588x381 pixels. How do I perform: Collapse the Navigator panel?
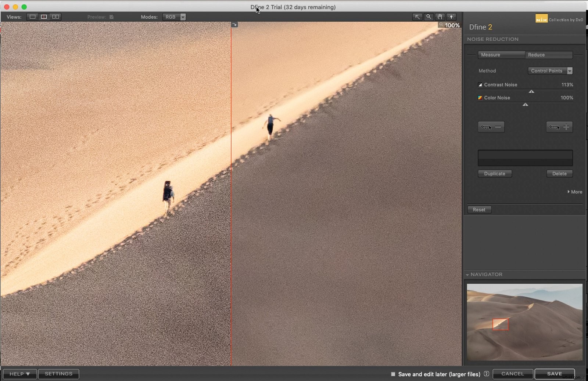(467, 275)
